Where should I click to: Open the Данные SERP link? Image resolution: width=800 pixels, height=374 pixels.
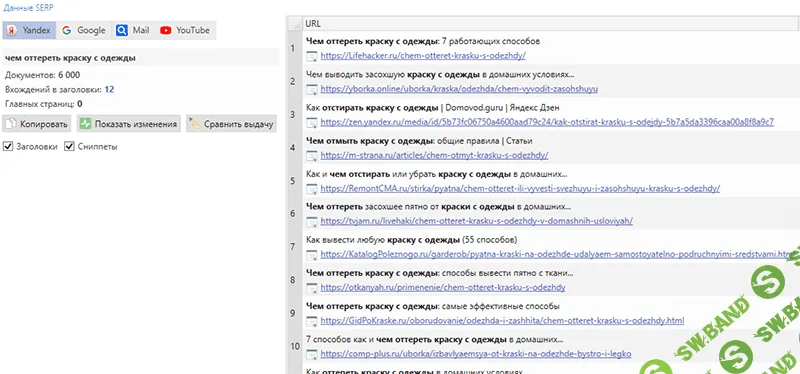pyautogui.click(x=28, y=8)
